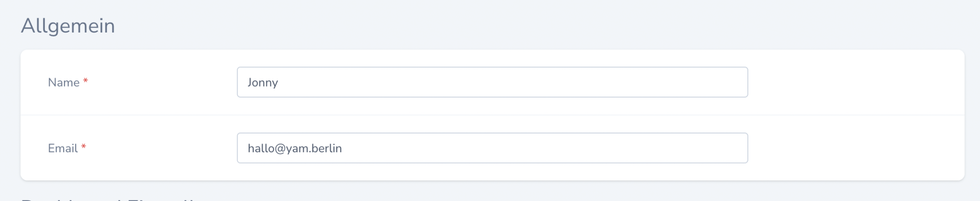Click empty space at the Email field's right end

(x=718, y=148)
